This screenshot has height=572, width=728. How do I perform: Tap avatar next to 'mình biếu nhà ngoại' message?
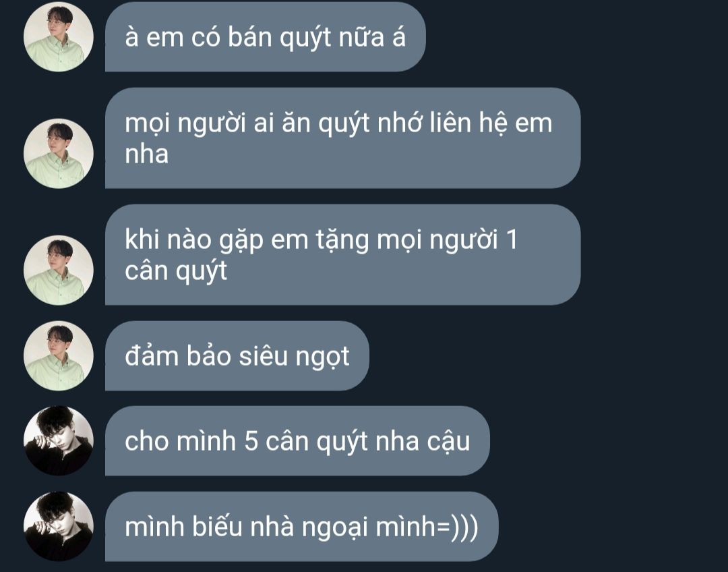[x=59, y=526]
